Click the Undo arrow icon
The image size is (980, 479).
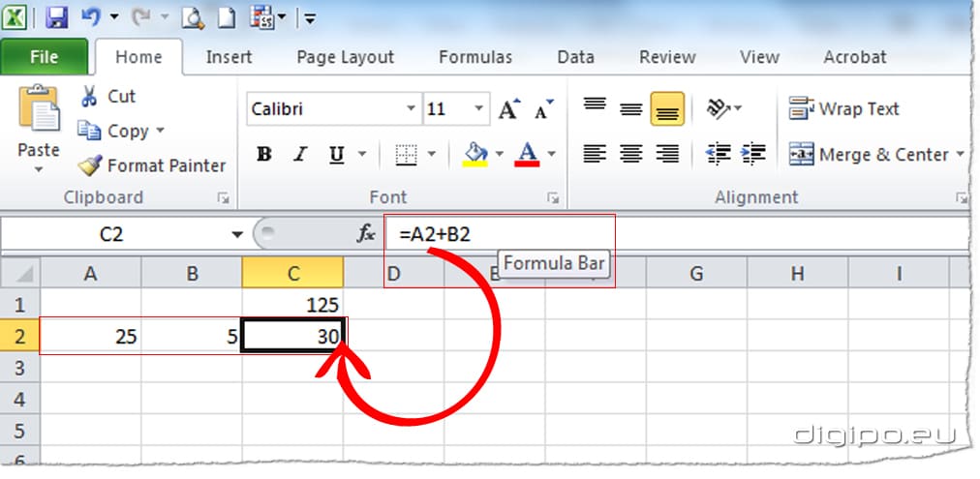click(x=91, y=16)
